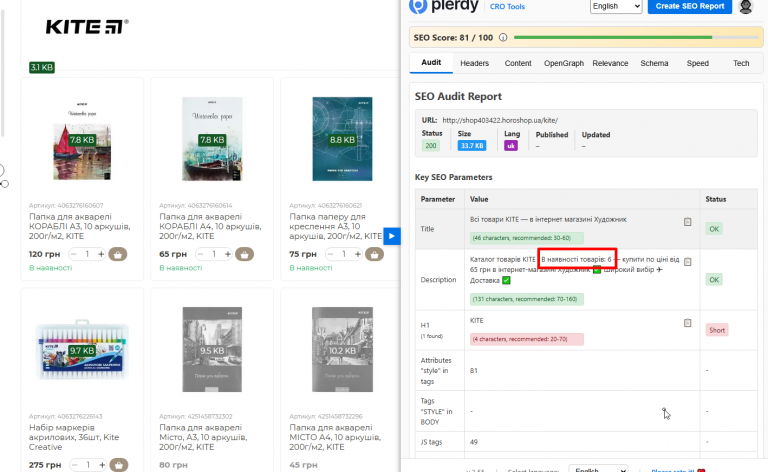
Task: Click the audited page URL text
Action: (500, 120)
